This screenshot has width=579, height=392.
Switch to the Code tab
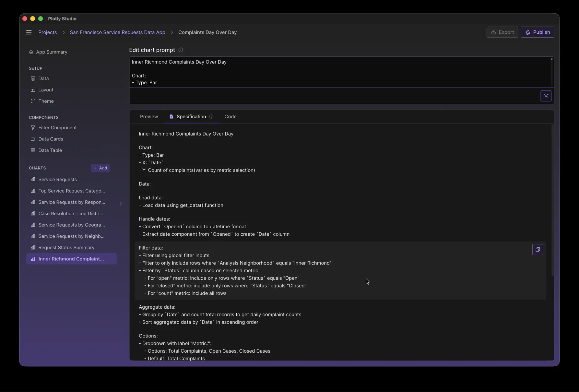click(x=231, y=116)
